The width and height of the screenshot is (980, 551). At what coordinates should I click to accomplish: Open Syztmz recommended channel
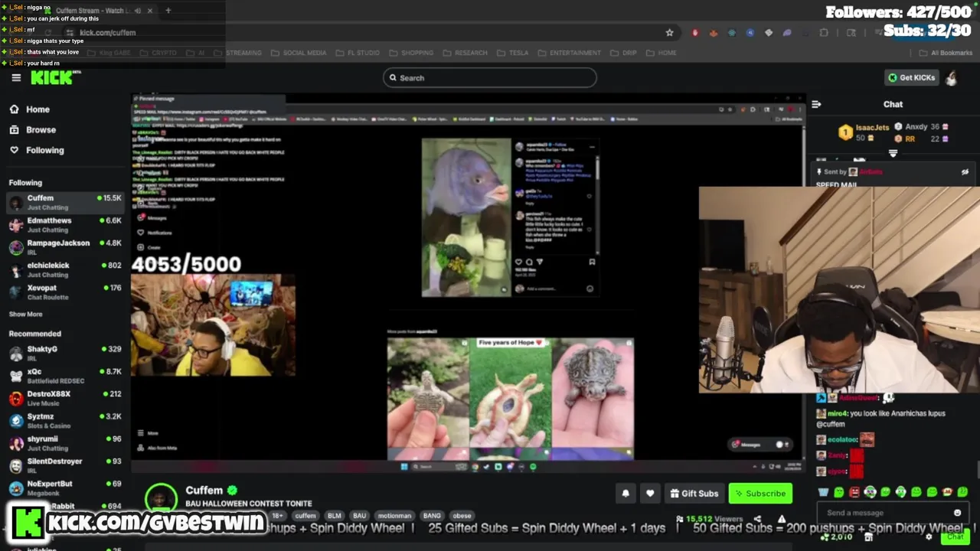64,420
